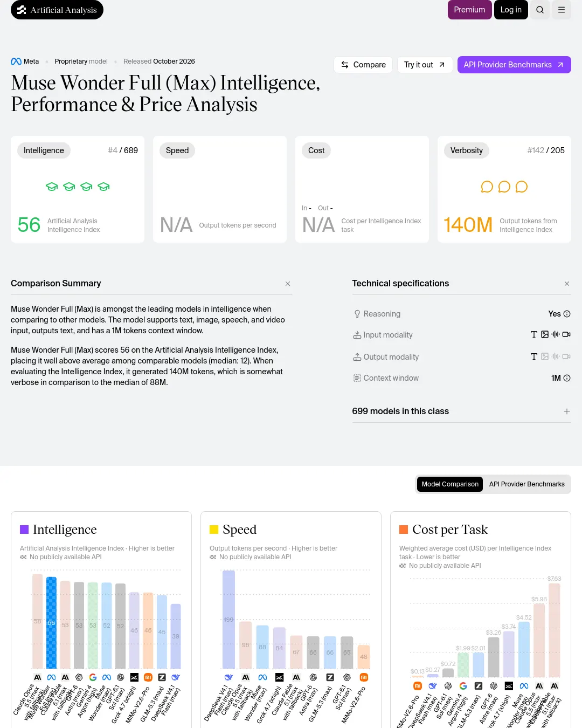
Task: Click the Try it out link
Action: [x=425, y=65]
